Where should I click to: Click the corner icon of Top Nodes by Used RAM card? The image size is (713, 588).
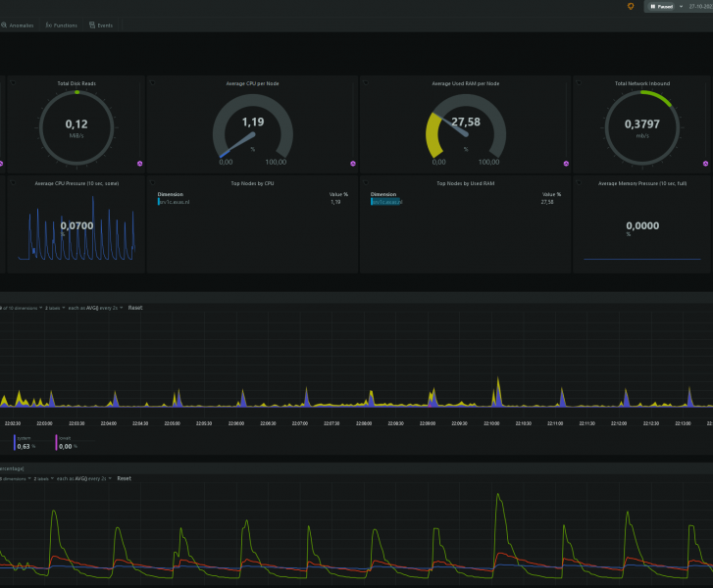coord(366,182)
